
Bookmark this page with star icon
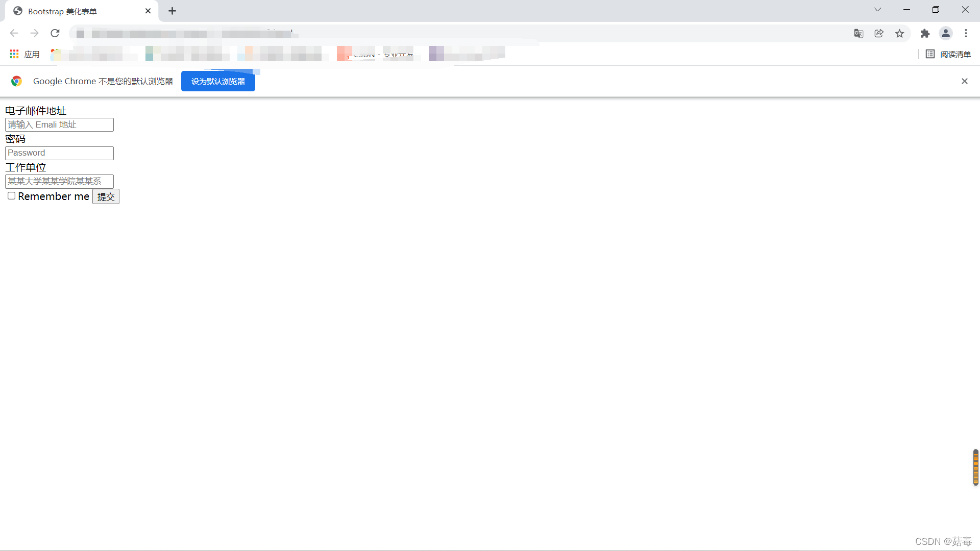[899, 33]
